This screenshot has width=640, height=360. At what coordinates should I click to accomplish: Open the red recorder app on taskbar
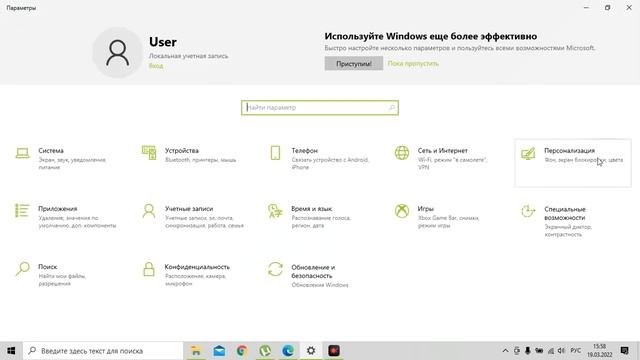click(x=334, y=351)
